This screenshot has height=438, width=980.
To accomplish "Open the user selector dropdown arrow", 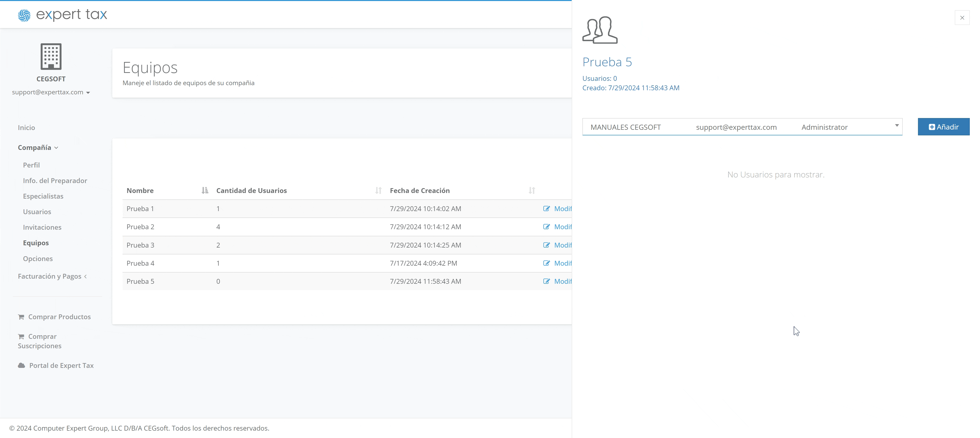I will click(x=897, y=125).
